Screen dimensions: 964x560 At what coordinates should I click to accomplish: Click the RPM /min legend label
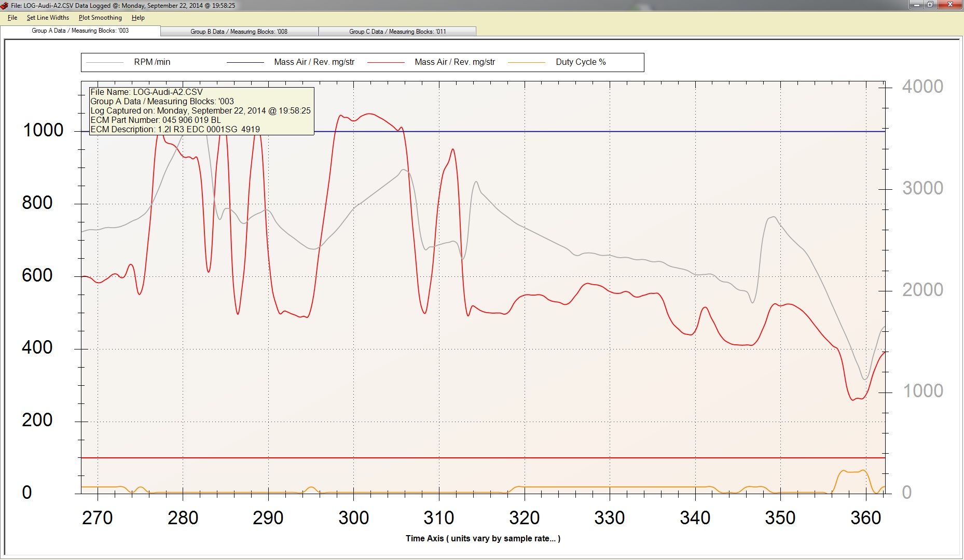[152, 62]
